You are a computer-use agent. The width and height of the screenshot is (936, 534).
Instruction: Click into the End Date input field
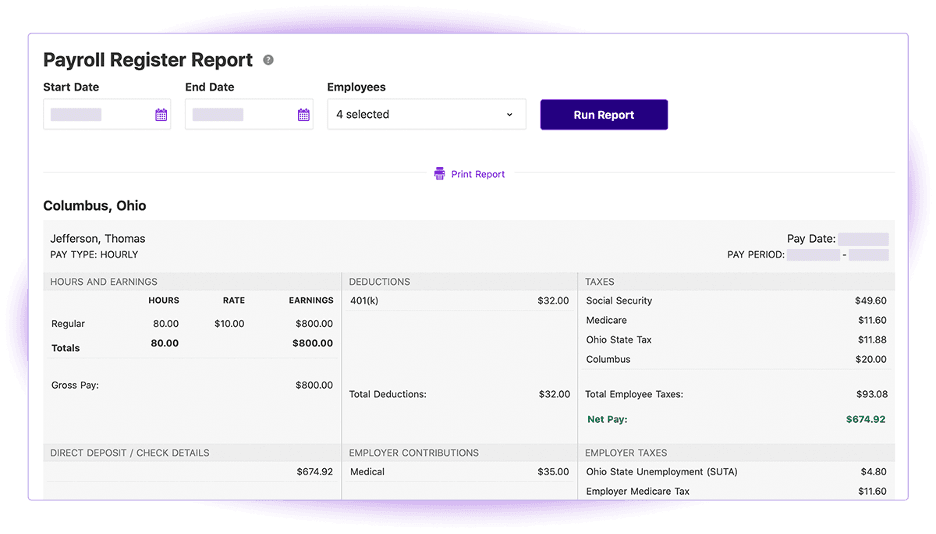(x=238, y=115)
